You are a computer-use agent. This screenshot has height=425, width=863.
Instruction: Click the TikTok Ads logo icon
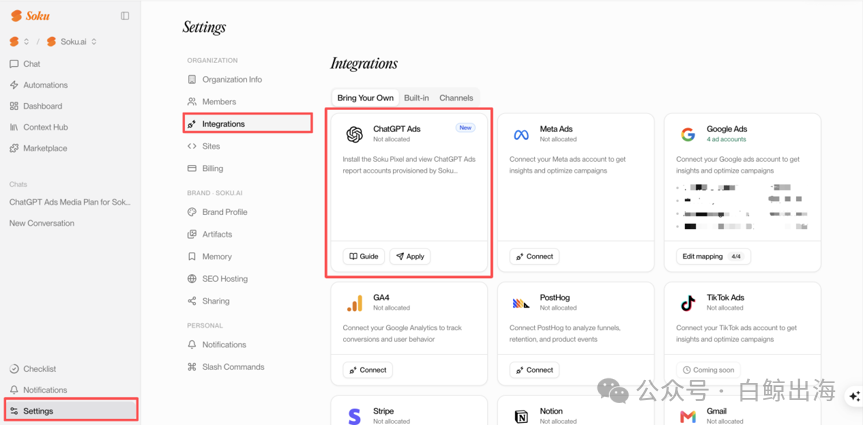pyautogui.click(x=687, y=303)
